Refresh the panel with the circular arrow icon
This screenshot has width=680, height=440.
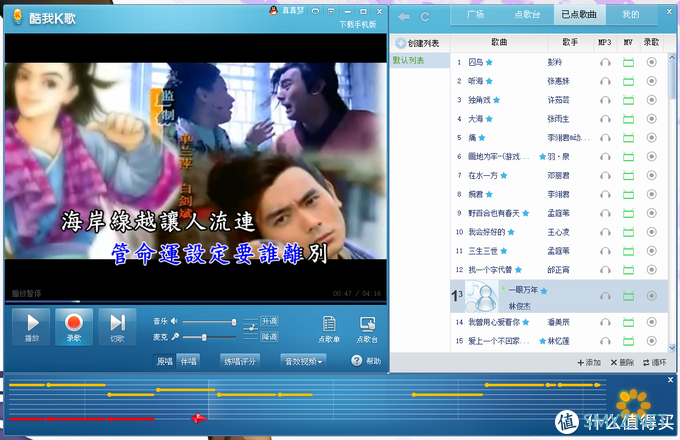tap(425, 17)
